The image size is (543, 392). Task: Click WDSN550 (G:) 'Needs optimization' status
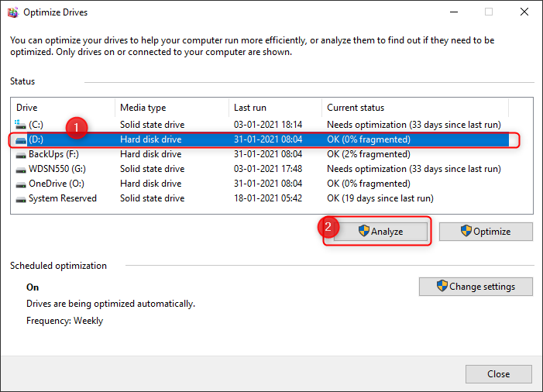pyautogui.click(x=414, y=169)
